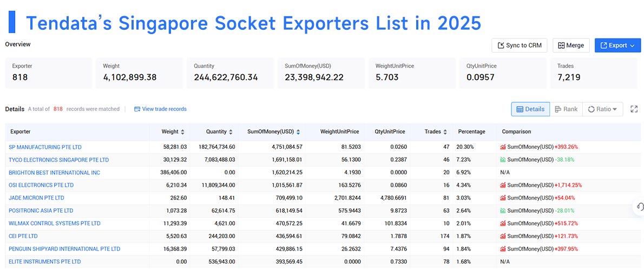Open ELITE INSTRUMENTS PTE LTD exporter
The height and width of the screenshot is (269, 644).
(x=45, y=261)
